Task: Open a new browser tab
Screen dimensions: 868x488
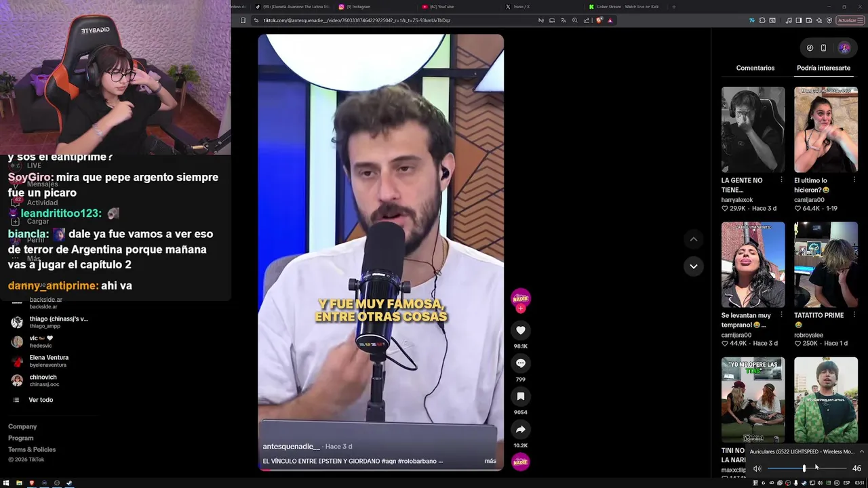Action: click(x=673, y=7)
